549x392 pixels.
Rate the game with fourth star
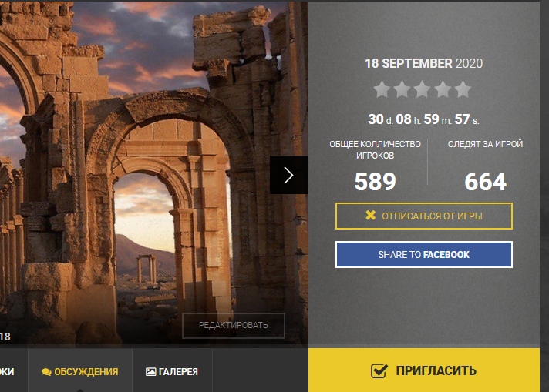tap(443, 89)
